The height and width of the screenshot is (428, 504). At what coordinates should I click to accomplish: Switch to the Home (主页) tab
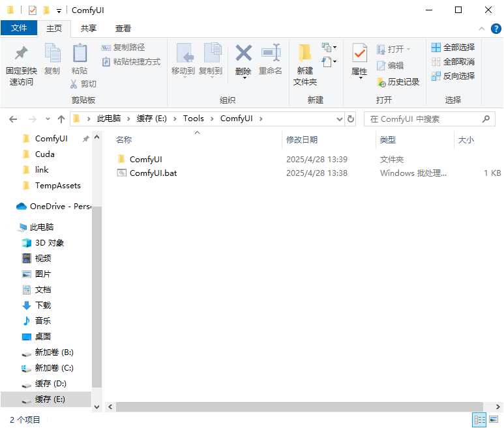tap(54, 28)
